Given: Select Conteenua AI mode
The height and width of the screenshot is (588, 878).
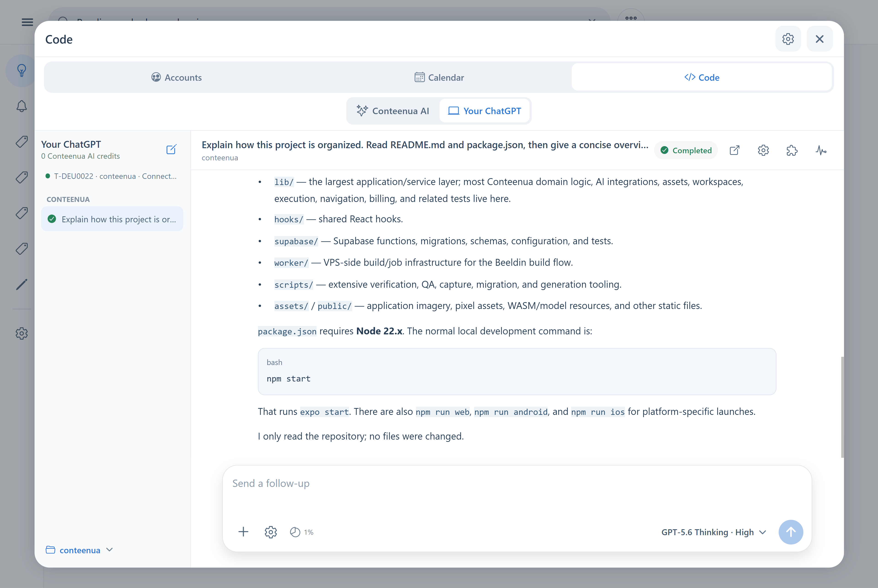Looking at the screenshot, I should [393, 111].
